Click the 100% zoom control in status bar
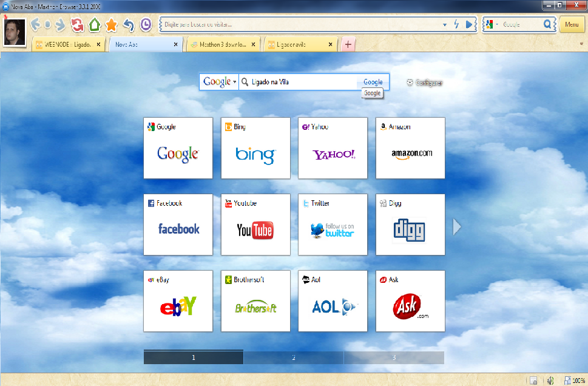This screenshot has height=386, width=588. tap(575, 381)
